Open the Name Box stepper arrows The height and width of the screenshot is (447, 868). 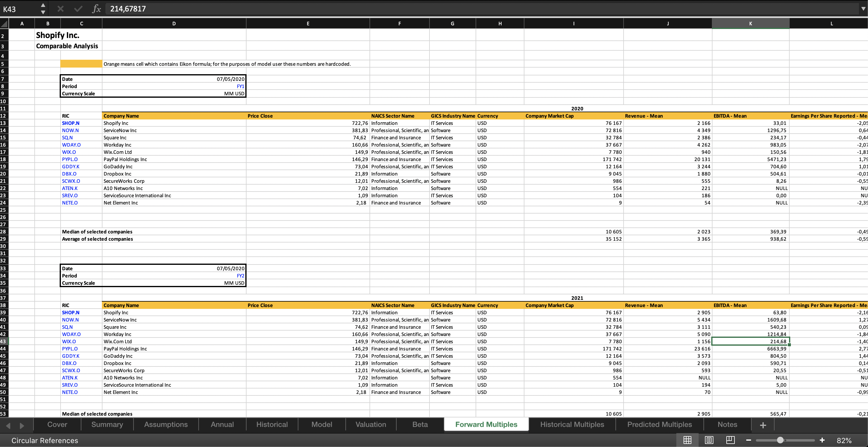(43, 9)
